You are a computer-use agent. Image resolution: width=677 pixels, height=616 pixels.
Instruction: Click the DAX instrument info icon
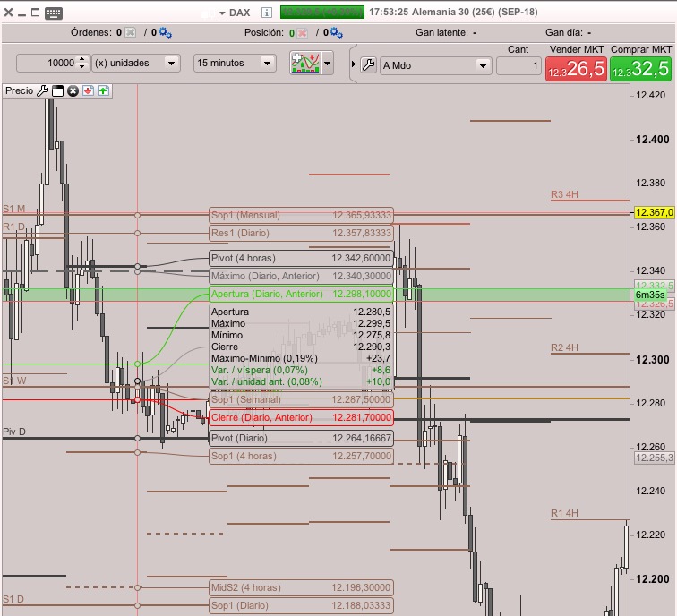tap(266, 13)
